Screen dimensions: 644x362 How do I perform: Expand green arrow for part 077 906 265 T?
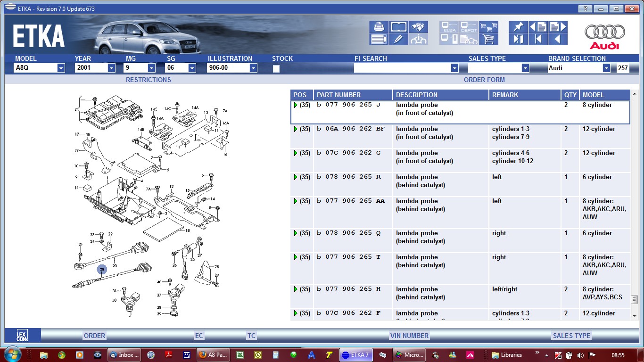(296, 257)
